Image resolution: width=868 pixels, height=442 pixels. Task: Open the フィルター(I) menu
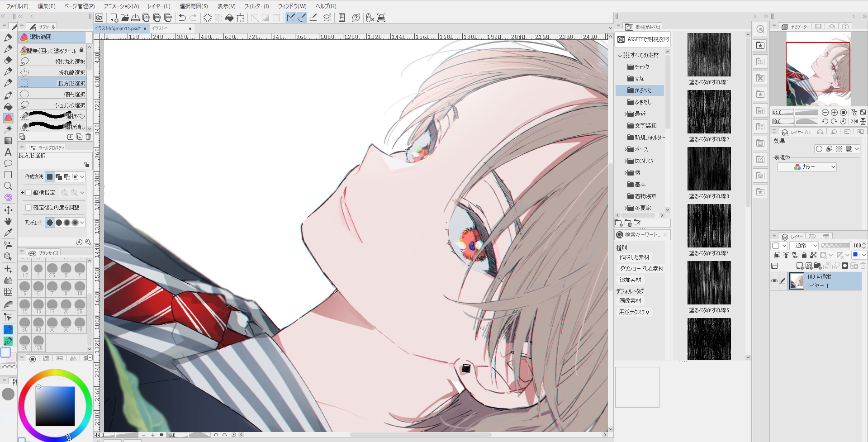pyautogui.click(x=256, y=6)
